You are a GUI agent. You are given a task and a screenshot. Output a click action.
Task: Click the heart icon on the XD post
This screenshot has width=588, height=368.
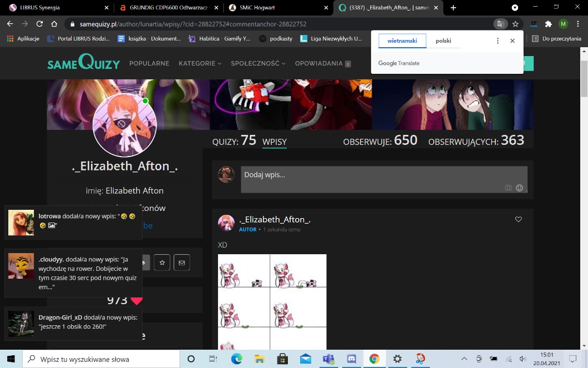point(519,220)
